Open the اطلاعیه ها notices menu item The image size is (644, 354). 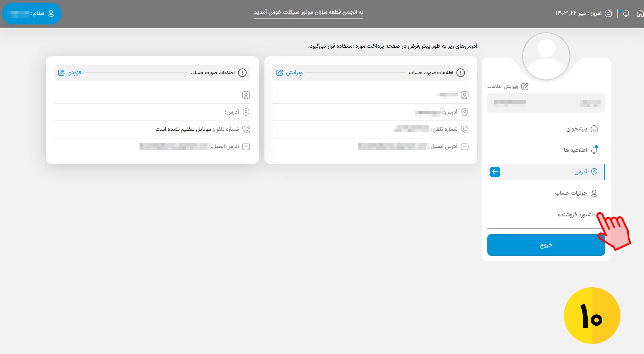tap(575, 150)
